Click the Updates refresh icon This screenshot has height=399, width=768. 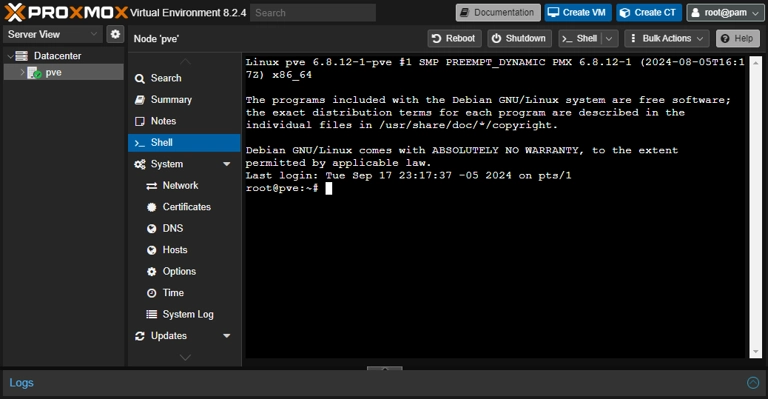pyautogui.click(x=140, y=336)
